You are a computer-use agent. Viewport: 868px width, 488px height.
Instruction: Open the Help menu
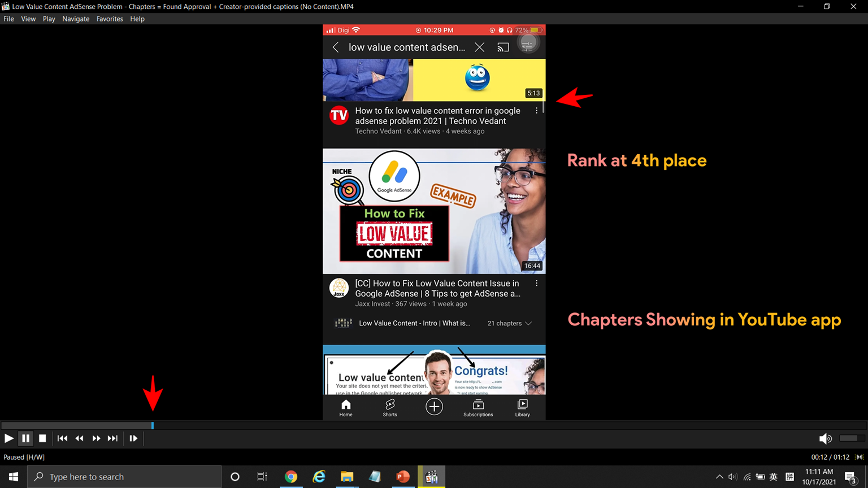tap(137, 19)
